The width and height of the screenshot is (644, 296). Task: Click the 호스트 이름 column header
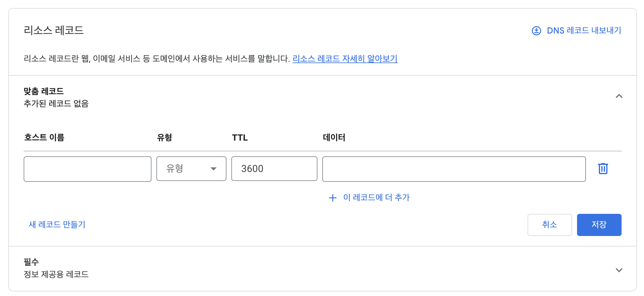click(x=44, y=138)
